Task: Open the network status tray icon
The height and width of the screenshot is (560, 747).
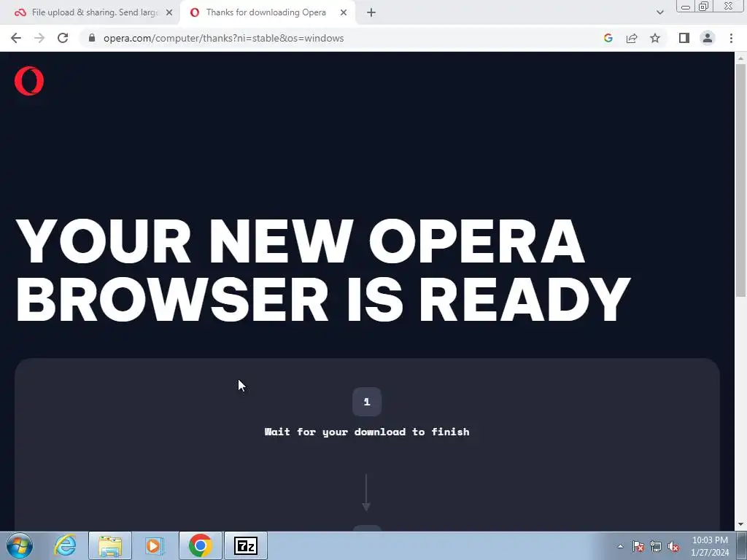Action: pyautogui.click(x=656, y=546)
